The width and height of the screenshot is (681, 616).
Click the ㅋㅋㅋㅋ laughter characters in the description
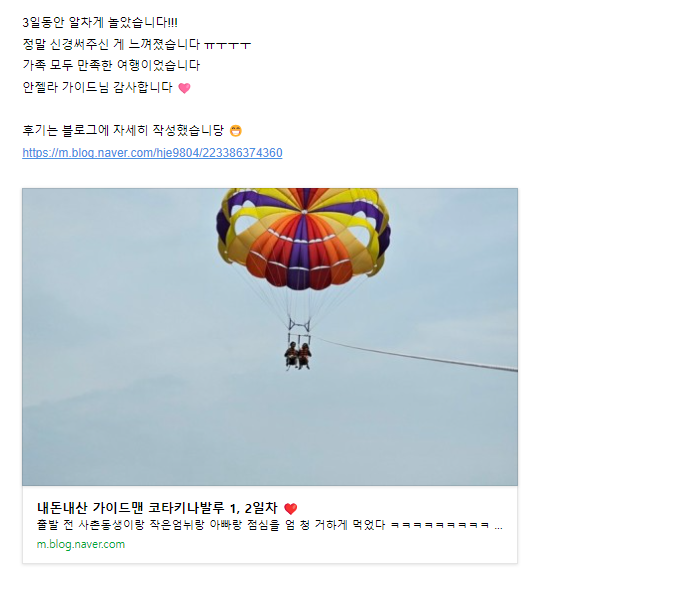click(x=440, y=526)
